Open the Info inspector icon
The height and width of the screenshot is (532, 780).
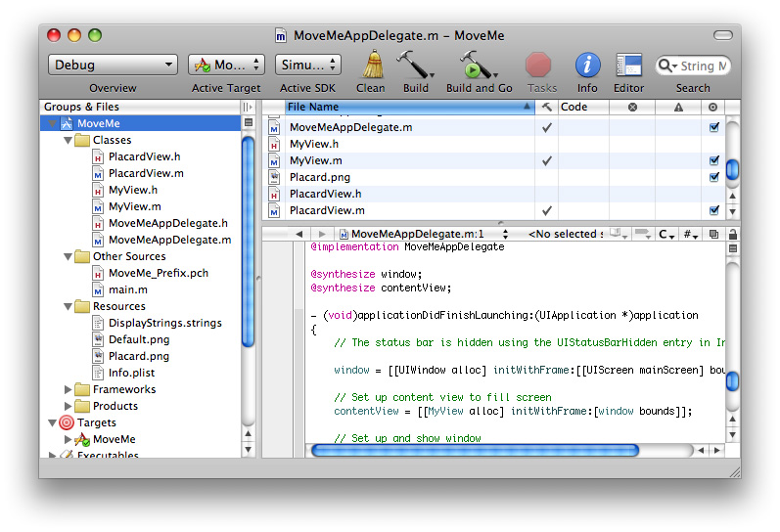pos(587,66)
